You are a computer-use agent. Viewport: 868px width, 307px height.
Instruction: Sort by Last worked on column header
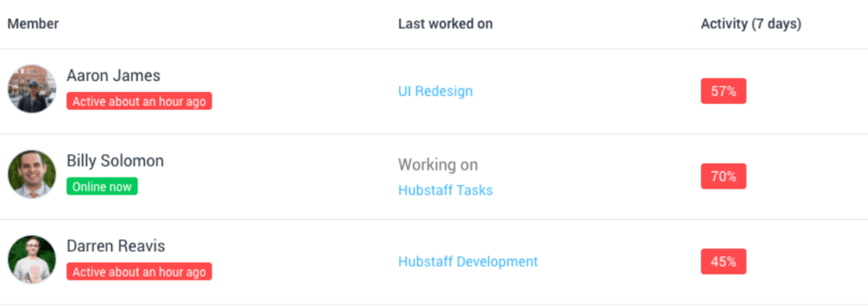tap(446, 24)
